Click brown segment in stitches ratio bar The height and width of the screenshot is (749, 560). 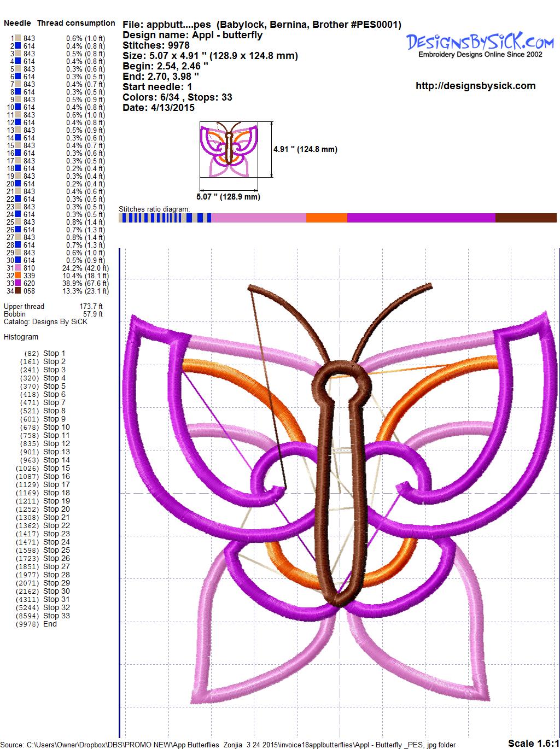tap(526, 218)
